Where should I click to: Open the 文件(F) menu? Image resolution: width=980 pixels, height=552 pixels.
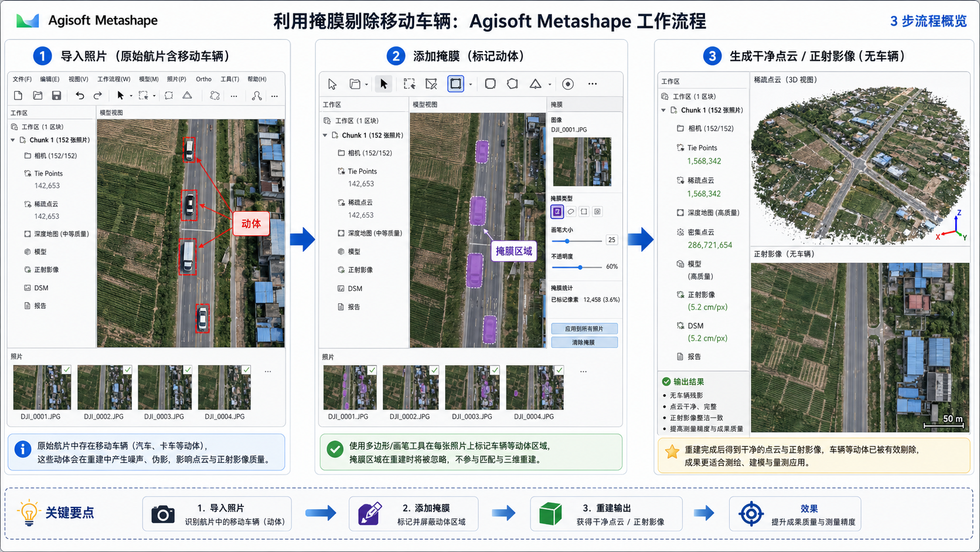[22, 79]
